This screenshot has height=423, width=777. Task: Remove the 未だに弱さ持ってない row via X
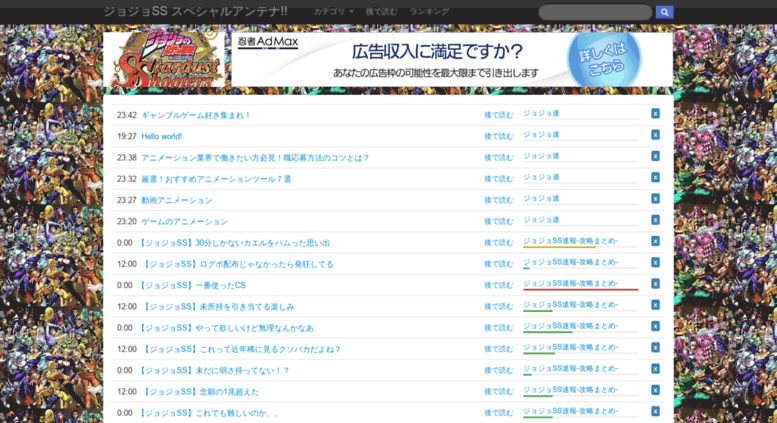pos(655,370)
